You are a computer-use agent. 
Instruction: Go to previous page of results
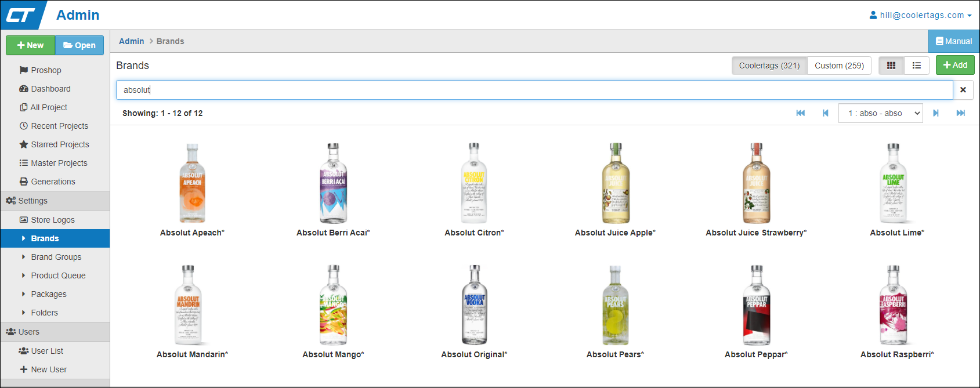(825, 113)
